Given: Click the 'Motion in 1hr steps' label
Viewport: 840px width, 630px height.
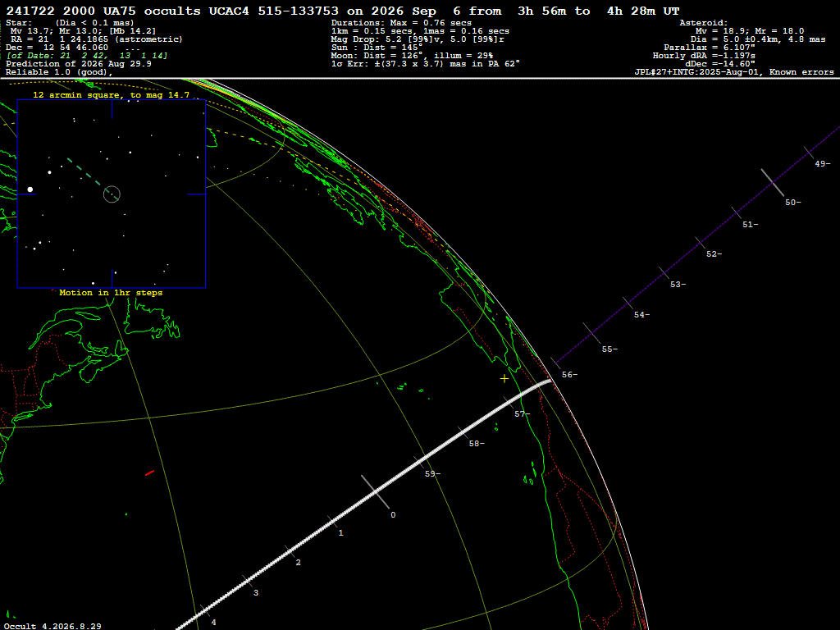Looking at the screenshot, I should click(111, 293).
